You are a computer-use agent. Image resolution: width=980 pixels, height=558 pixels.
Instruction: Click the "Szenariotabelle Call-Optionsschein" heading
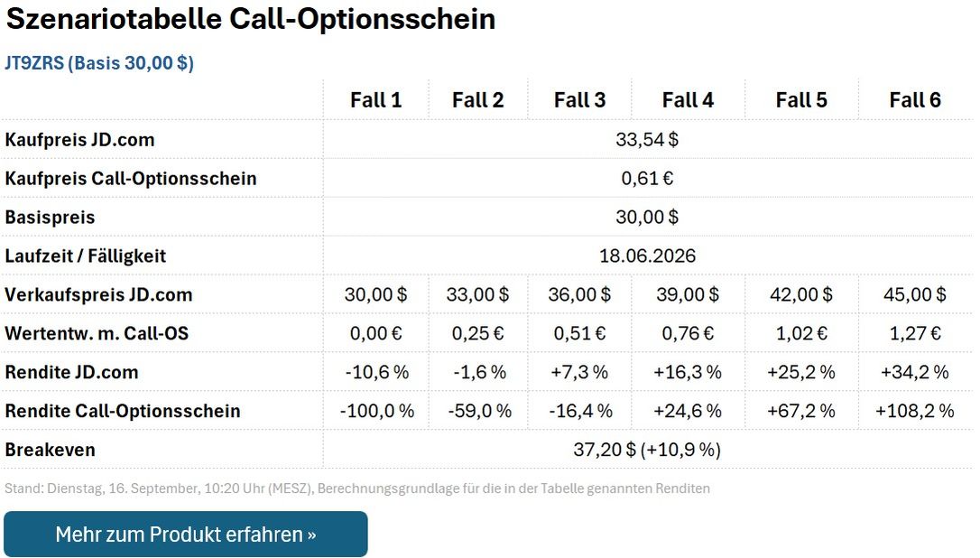[x=251, y=20]
